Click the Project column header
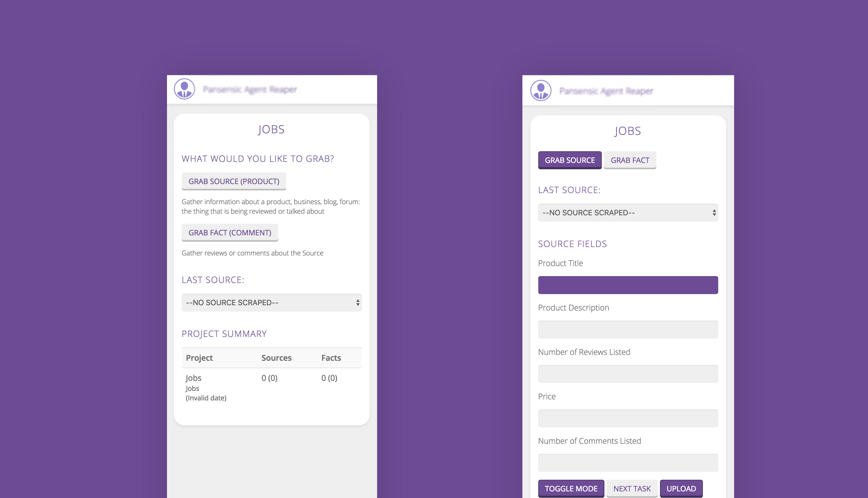Screen dimensions: 868x498 (199, 358)
